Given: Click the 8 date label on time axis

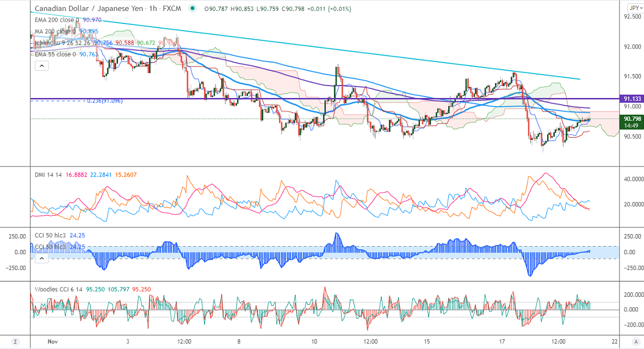Looking at the screenshot, I should 239,341.
